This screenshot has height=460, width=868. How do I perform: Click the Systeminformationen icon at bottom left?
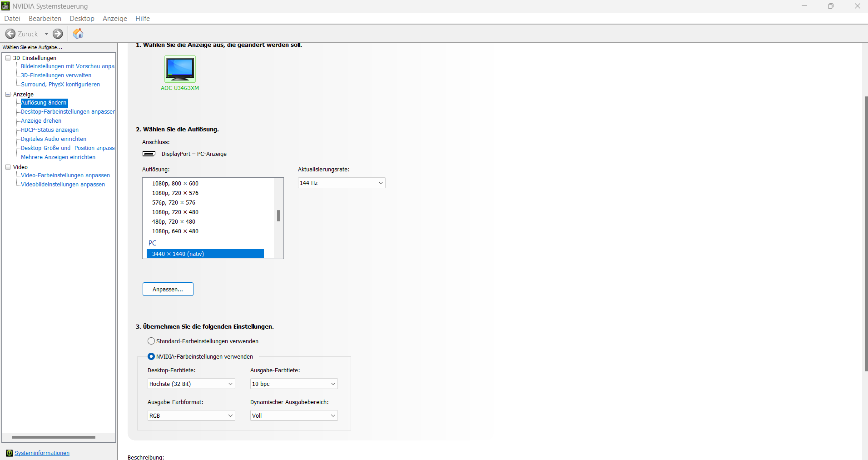(10, 453)
